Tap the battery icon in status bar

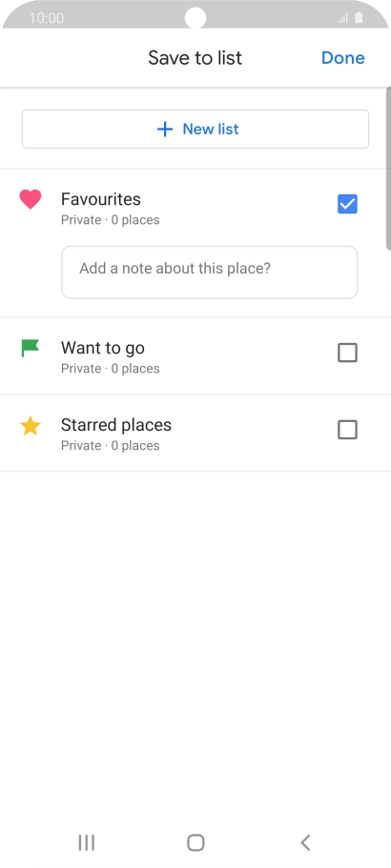pos(359,18)
